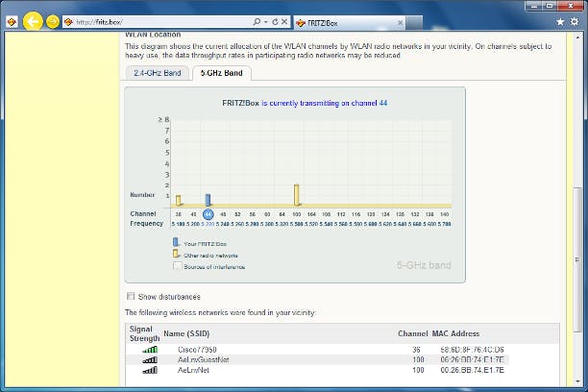
Task: Close the FRITZ!Box browser tab
Action: (400, 23)
